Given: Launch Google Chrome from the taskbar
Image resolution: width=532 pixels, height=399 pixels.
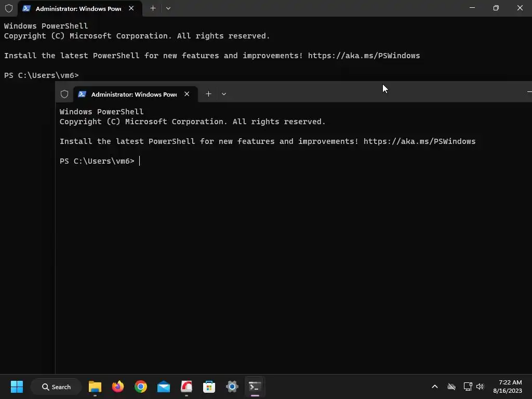Looking at the screenshot, I should (x=141, y=387).
